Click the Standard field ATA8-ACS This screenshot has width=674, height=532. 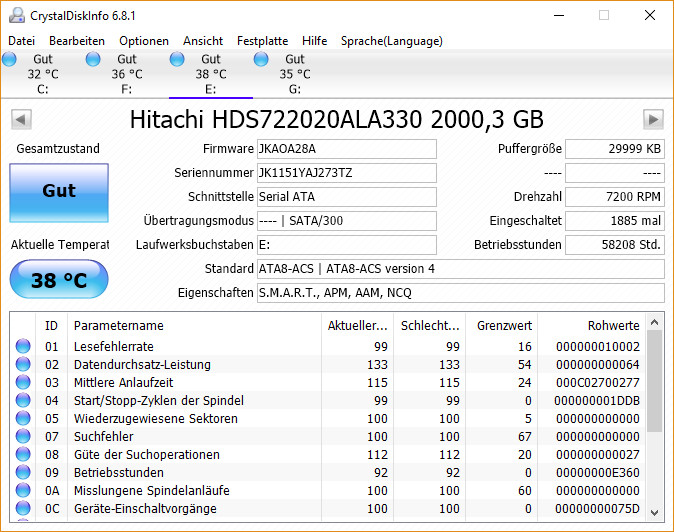coord(461,269)
